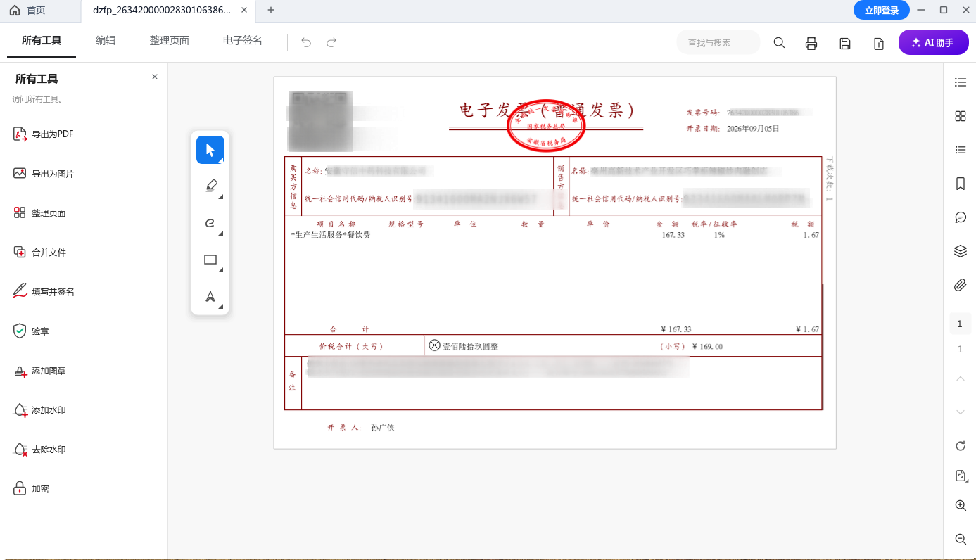Switch to the 电子签名 tab
The image size is (976, 560).
click(243, 41)
